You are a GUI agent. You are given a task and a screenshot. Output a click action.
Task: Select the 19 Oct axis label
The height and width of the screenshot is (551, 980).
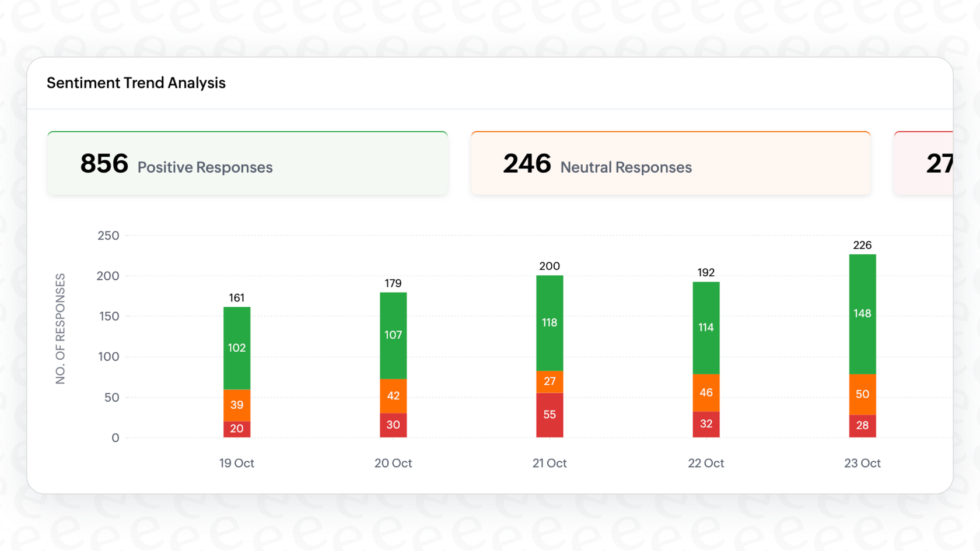[236, 463]
